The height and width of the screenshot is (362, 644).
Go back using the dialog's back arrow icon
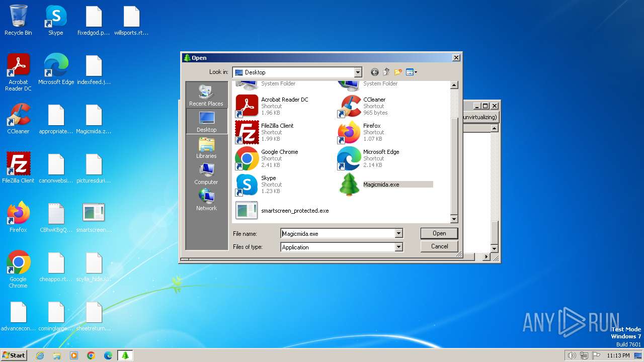[374, 72]
